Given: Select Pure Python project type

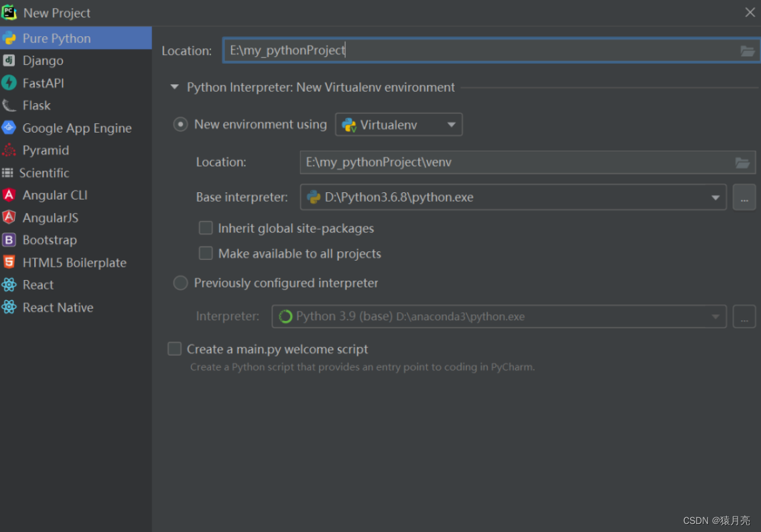Looking at the screenshot, I should click(76, 38).
